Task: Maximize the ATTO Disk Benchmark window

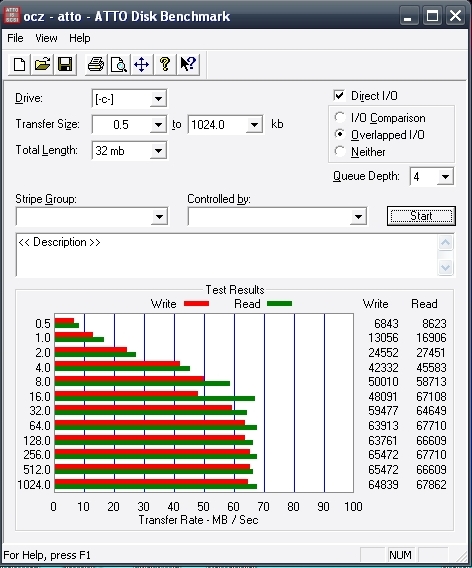Action: point(432,16)
